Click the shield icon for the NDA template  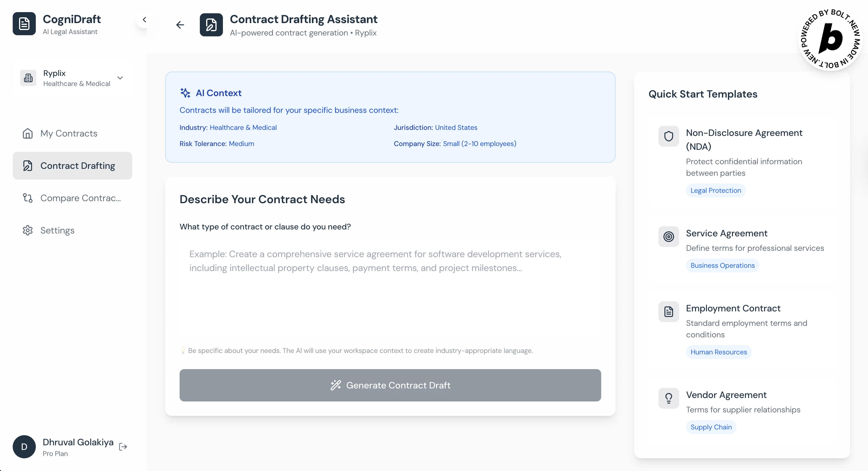click(x=668, y=136)
